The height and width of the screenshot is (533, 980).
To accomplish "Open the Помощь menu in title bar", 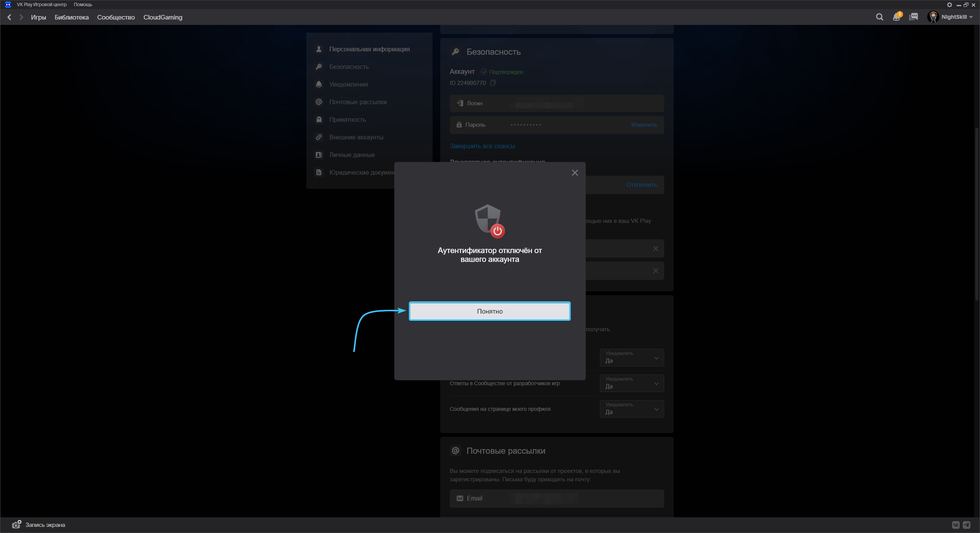I will click(x=83, y=5).
